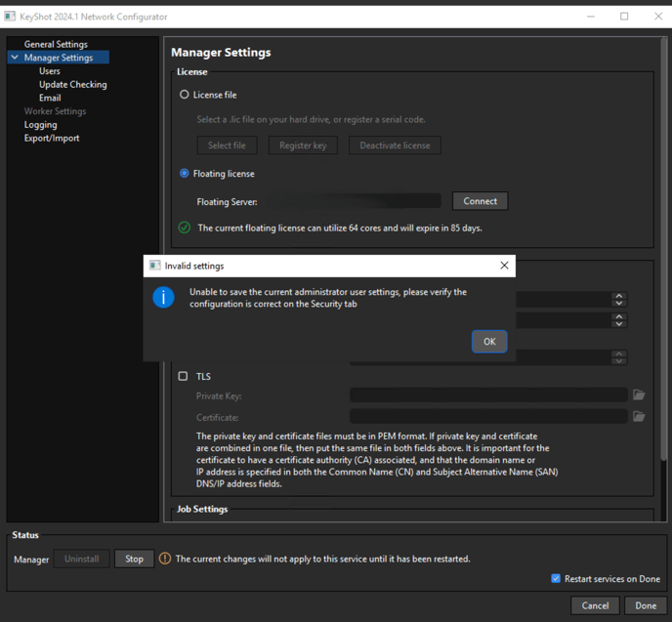Click the Uninstall manager service button
The width and height of the screenshot is (672, 622).
pos(81,559)
